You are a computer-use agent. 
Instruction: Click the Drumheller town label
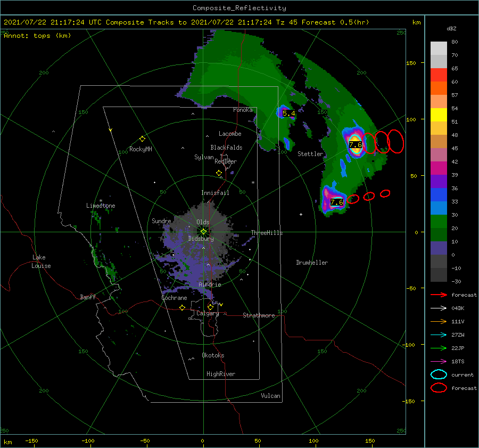click(x=312, y=263)
